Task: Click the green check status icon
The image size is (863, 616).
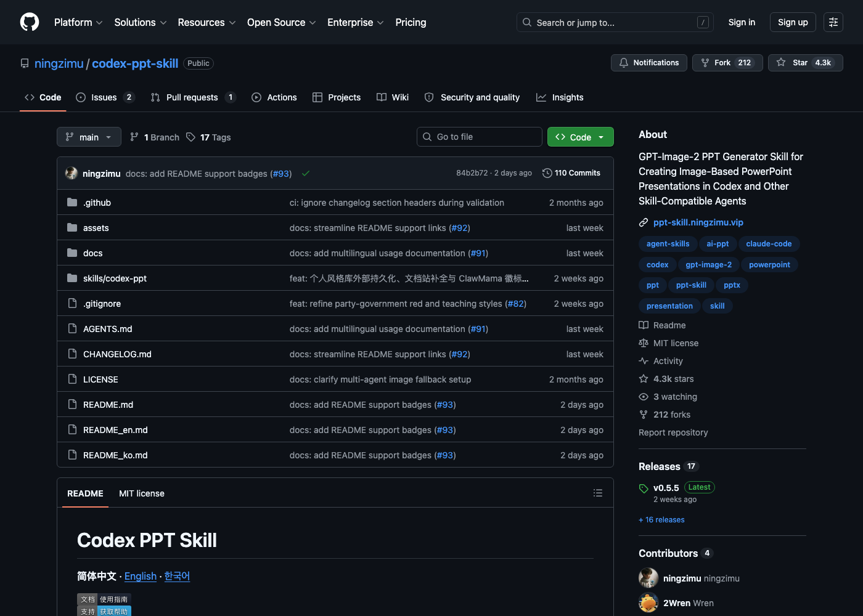Action: click(306, 174)
